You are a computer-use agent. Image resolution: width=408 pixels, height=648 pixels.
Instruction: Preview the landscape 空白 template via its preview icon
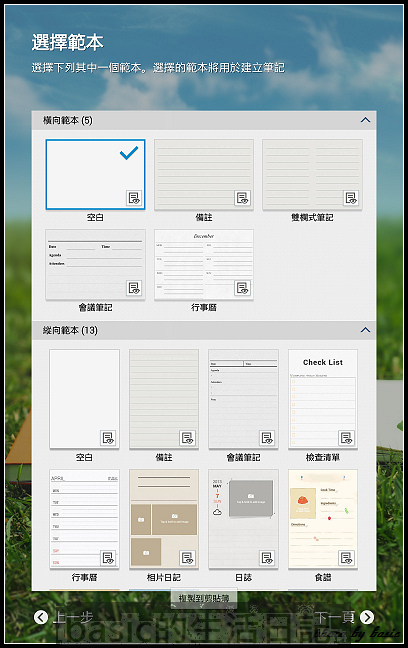134,198
